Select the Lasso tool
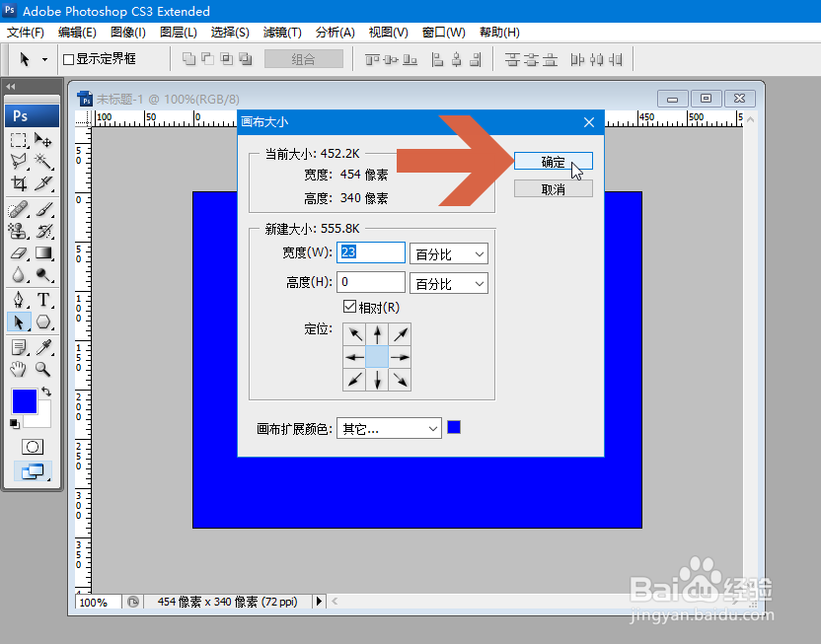The image size is (821, 644). (x=19, y=161)
